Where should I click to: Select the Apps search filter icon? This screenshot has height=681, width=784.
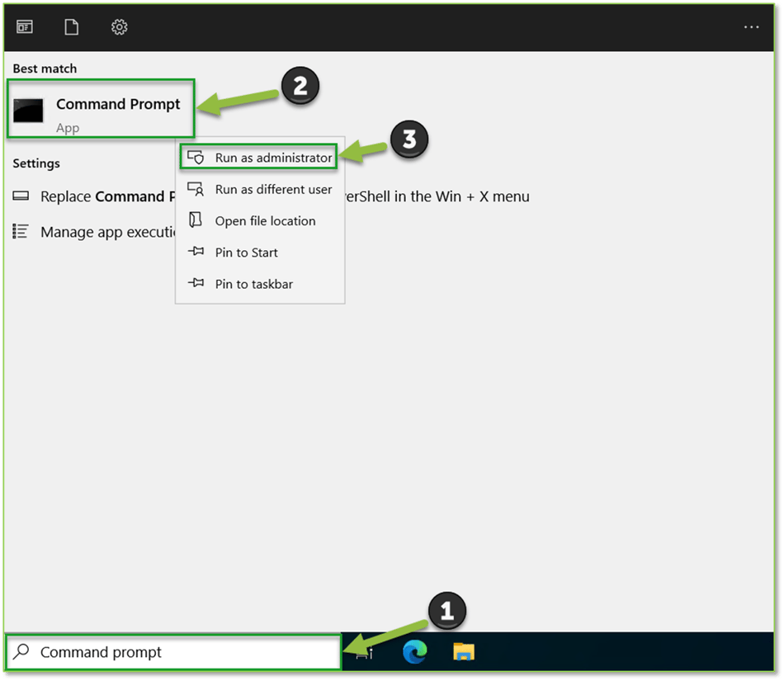[24, 26]
